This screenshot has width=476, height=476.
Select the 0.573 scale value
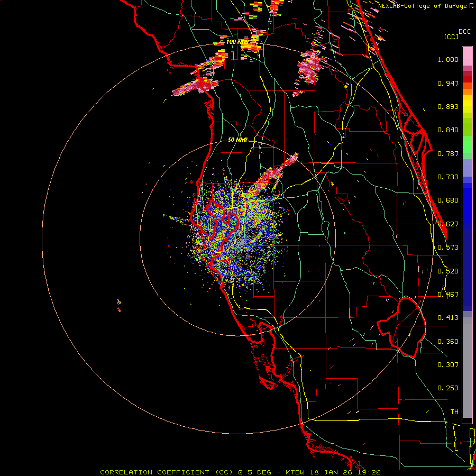[448, 248]
